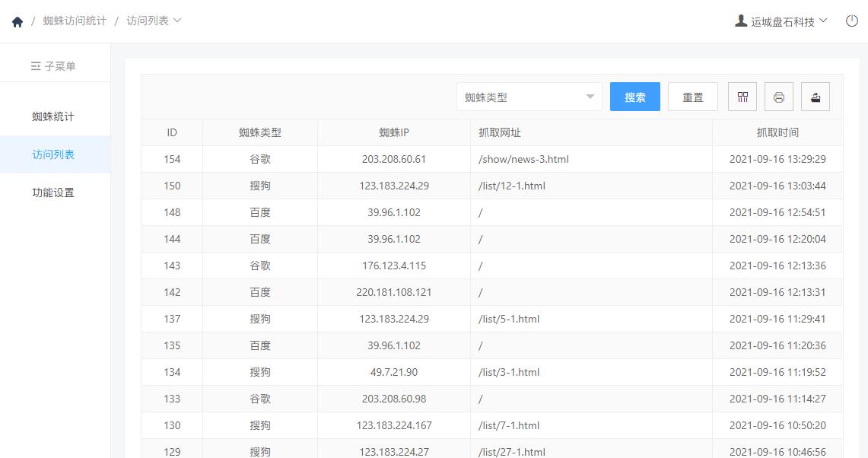This screenshot has width=868, height=458.
Task: Export table data with export icon
Action: click(x=816, y=97)
